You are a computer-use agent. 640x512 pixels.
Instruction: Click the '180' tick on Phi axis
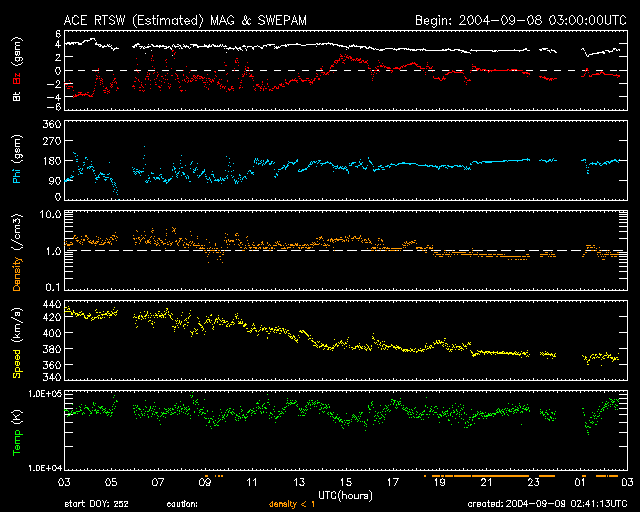52,161
